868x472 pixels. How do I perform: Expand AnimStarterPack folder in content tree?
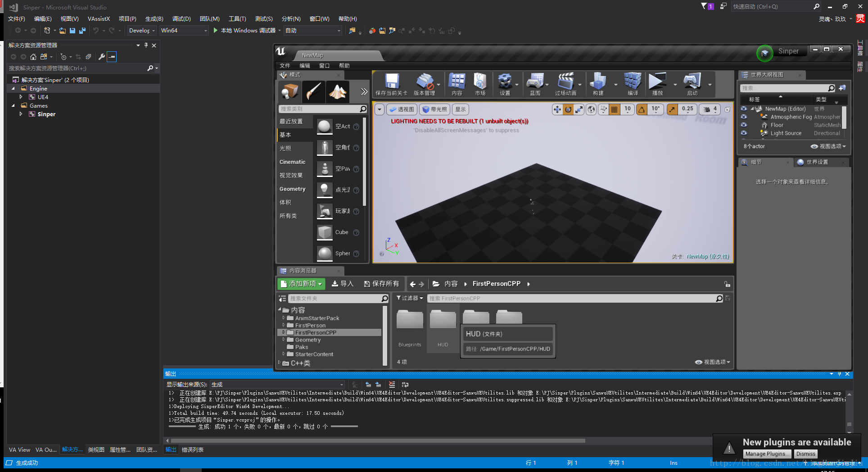point(284,318)
